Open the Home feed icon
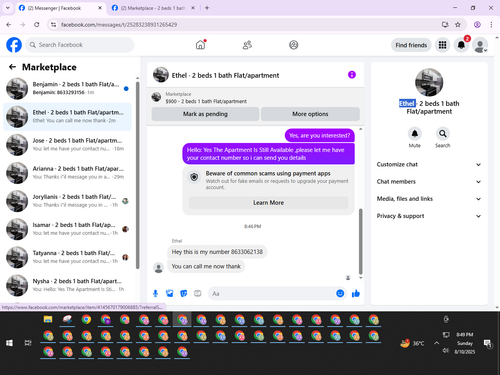Image resolution: width=500 pixels, height=375 pixels. [x=200, y=45]
